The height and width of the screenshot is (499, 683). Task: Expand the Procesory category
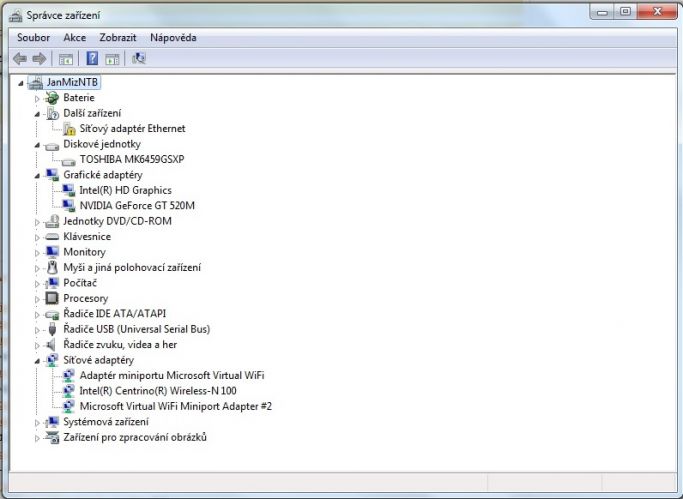[x=37, y=300]
